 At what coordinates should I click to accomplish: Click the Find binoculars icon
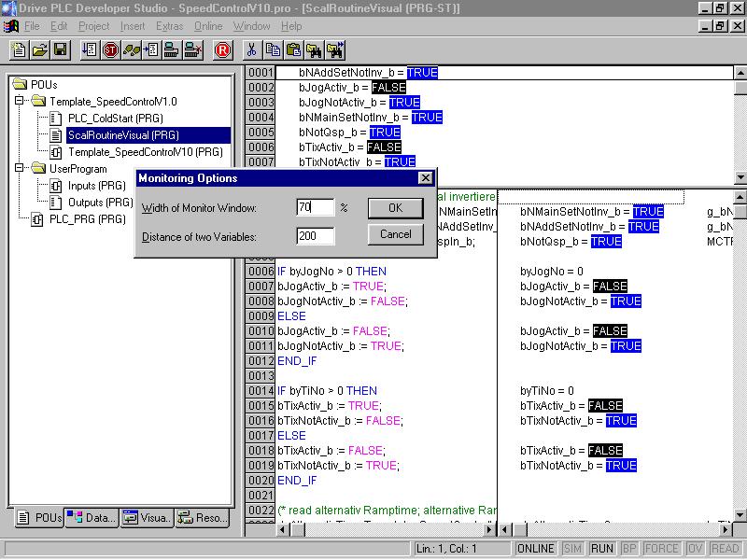tap(314, 50)
